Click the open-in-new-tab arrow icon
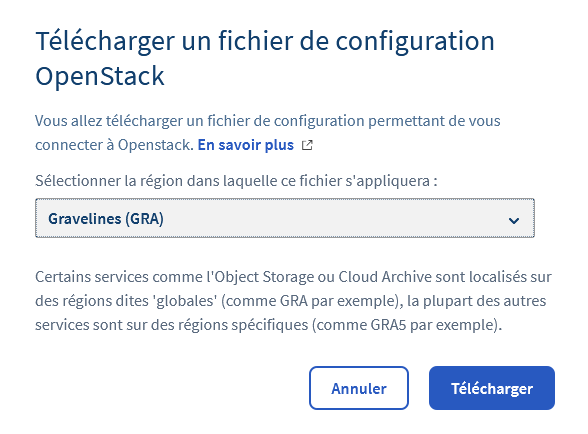 point(307,145)
